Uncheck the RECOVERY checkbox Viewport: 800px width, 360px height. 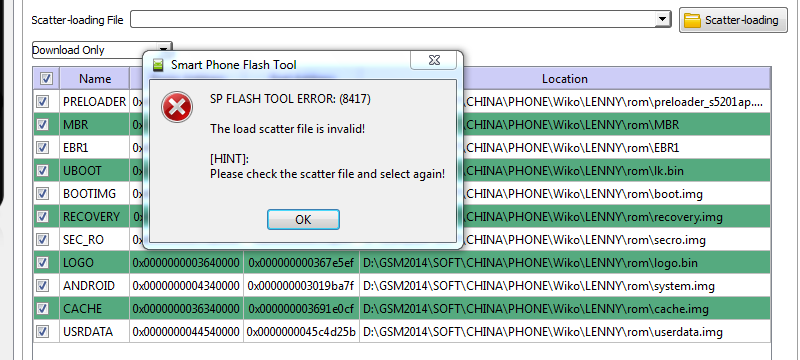pos(42,217)
